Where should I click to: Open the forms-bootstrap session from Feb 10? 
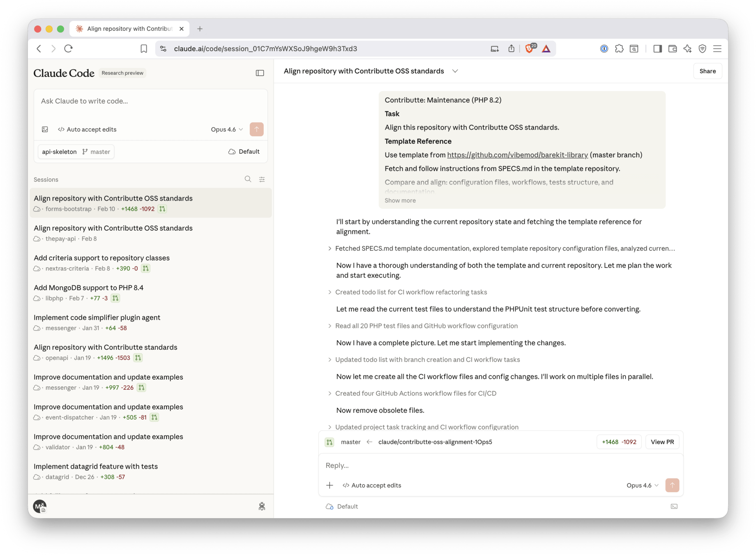click(x=151, y=203)
